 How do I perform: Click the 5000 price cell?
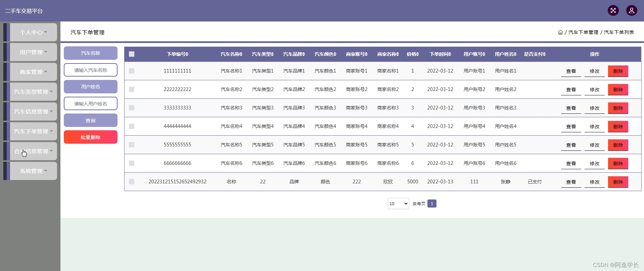pos(413,182)
